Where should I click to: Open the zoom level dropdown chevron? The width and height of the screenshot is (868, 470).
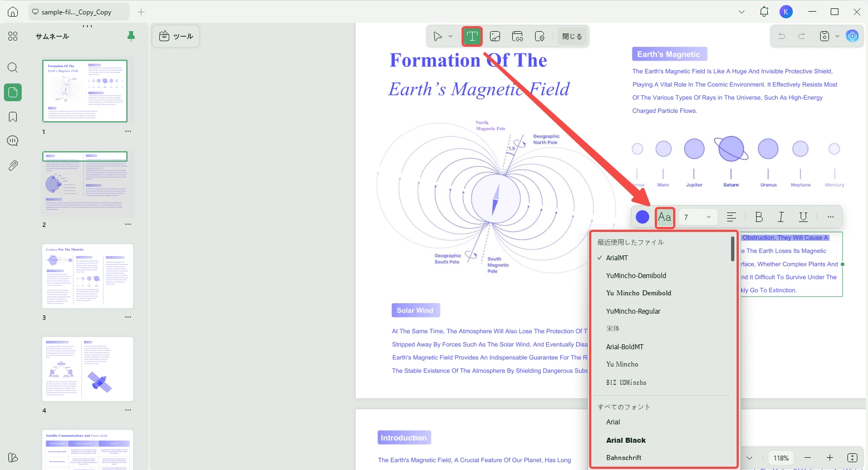click(749, 458)
